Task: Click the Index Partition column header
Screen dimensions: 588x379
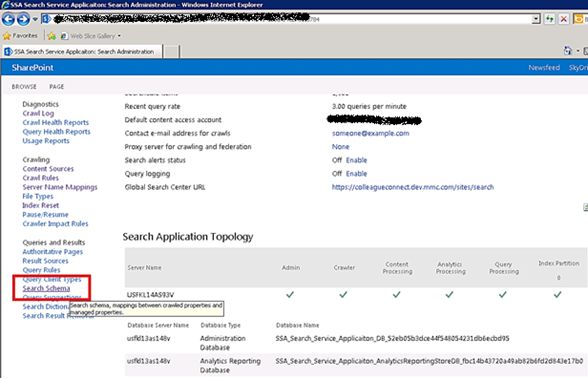Action: [x=559, y=264]
